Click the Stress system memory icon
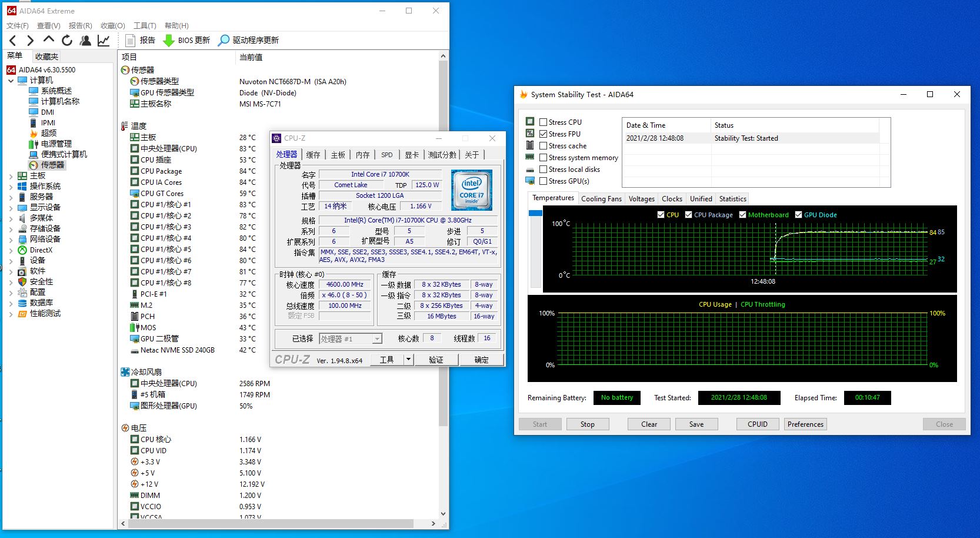Screen dimensions: 980x538 click(530, 157)
